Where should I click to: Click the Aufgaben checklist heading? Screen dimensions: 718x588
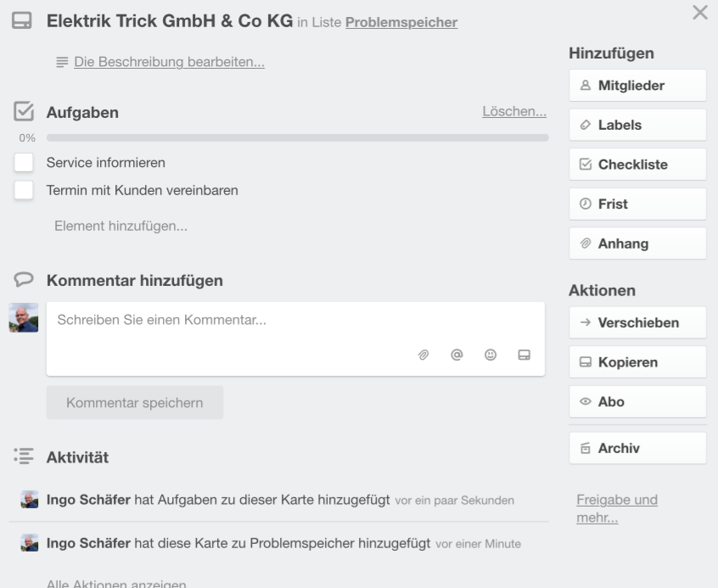82,112
